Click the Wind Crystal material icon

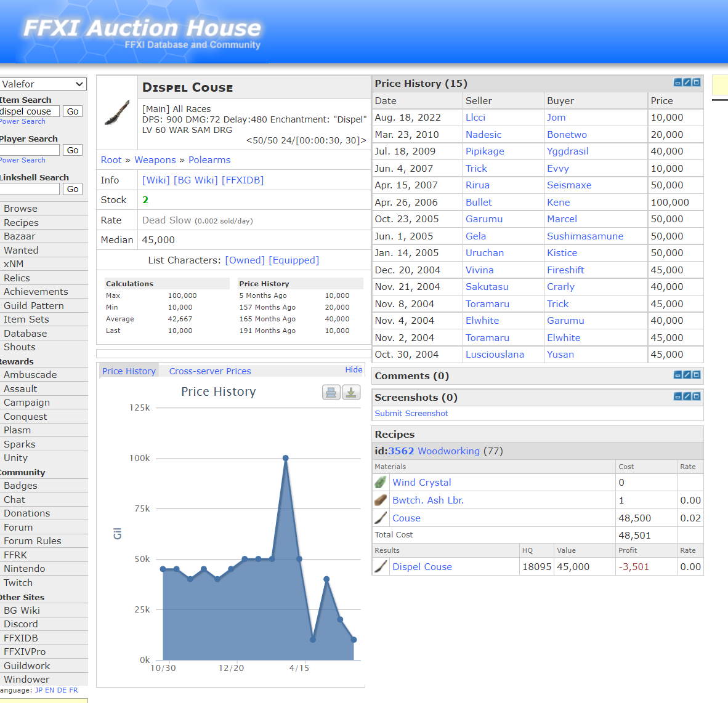tap(380, 482)
